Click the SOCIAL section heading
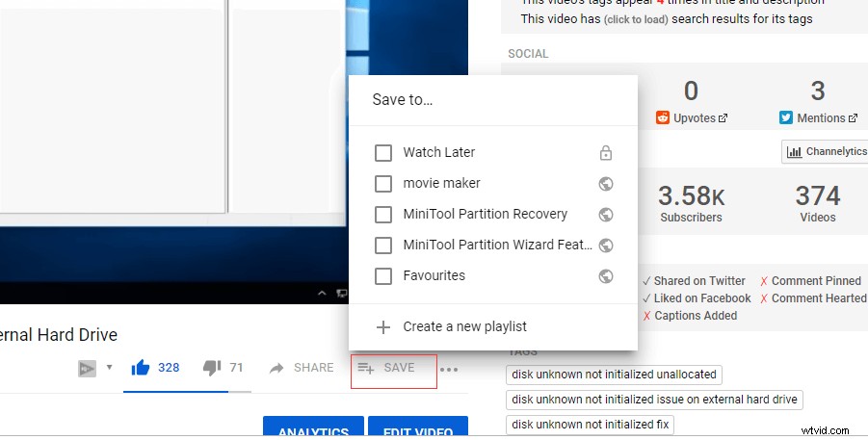 (x=528, y=54)
